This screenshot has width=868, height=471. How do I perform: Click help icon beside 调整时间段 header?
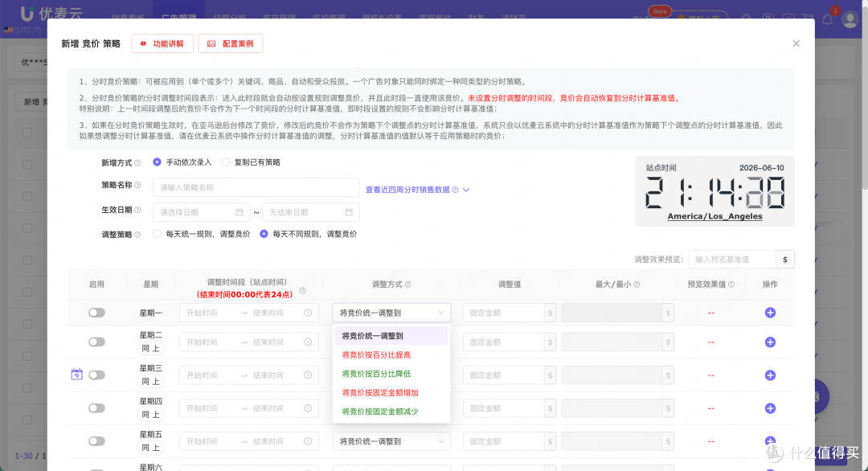pyautogui.click(x=302, y=291)
